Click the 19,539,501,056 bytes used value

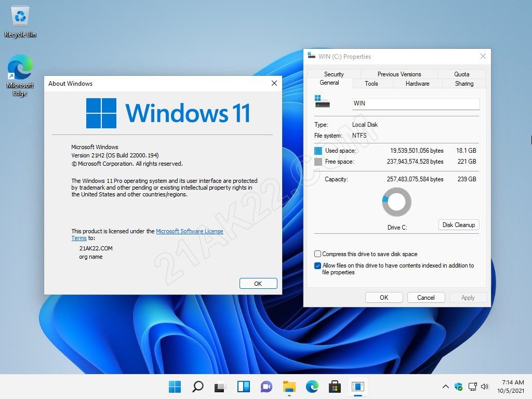417,151
